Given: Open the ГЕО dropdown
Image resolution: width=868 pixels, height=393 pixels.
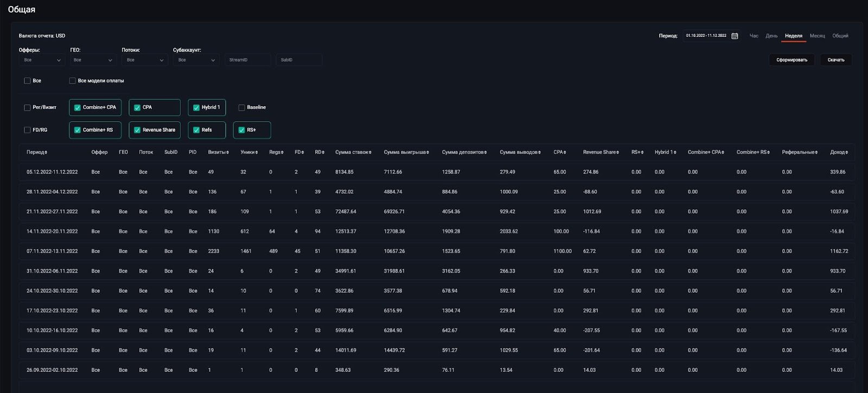Looking at the screenshot, I should coord(93,60).
